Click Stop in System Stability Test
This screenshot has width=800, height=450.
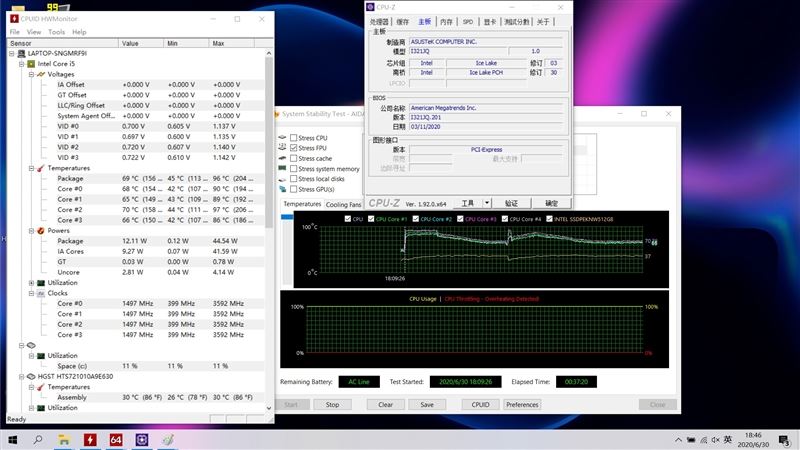333,405
